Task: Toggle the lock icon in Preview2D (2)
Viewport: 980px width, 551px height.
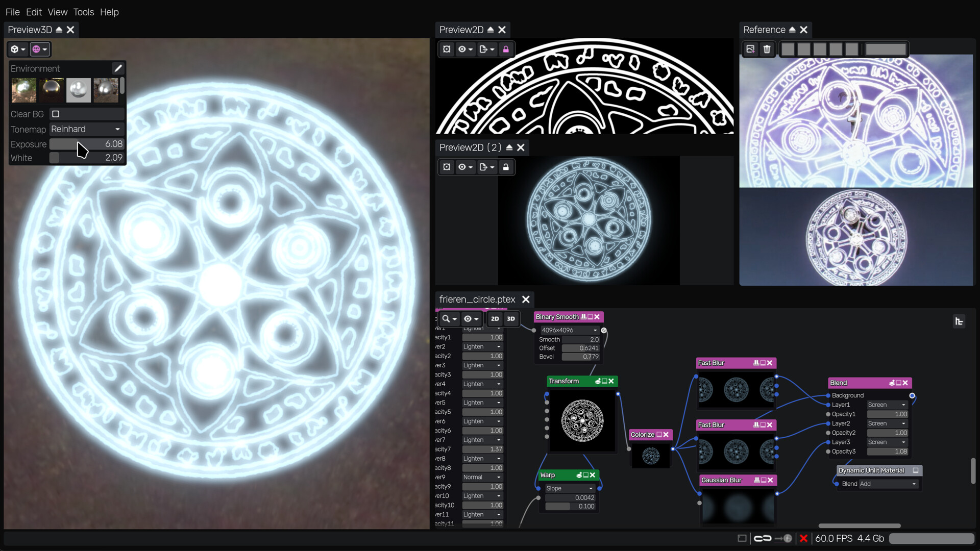Action: 506,167
